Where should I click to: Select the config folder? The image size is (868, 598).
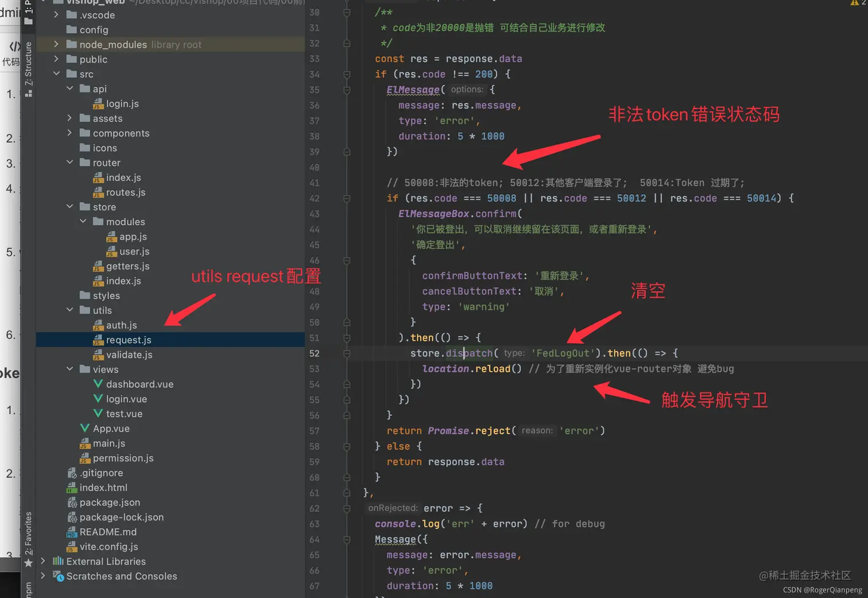(87, 30)
